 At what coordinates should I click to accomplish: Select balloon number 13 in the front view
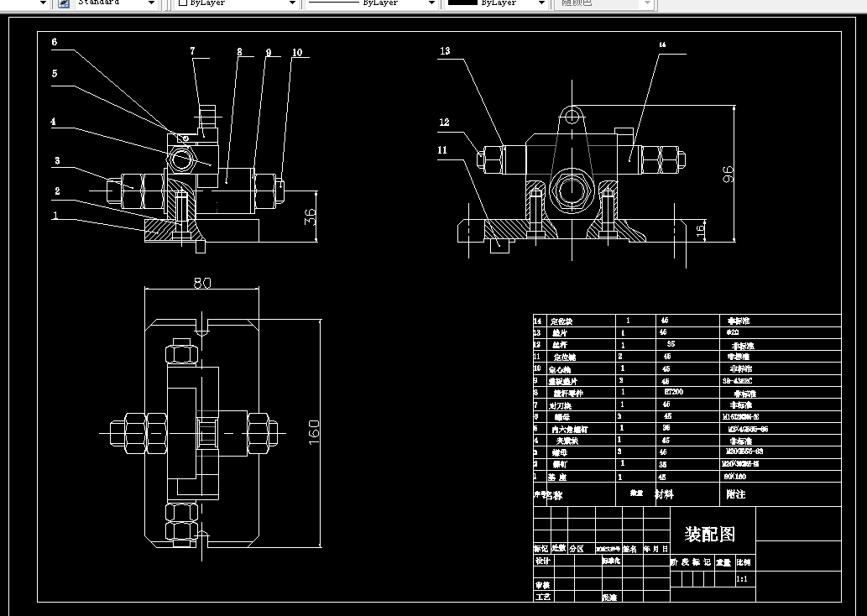[445, 51]
